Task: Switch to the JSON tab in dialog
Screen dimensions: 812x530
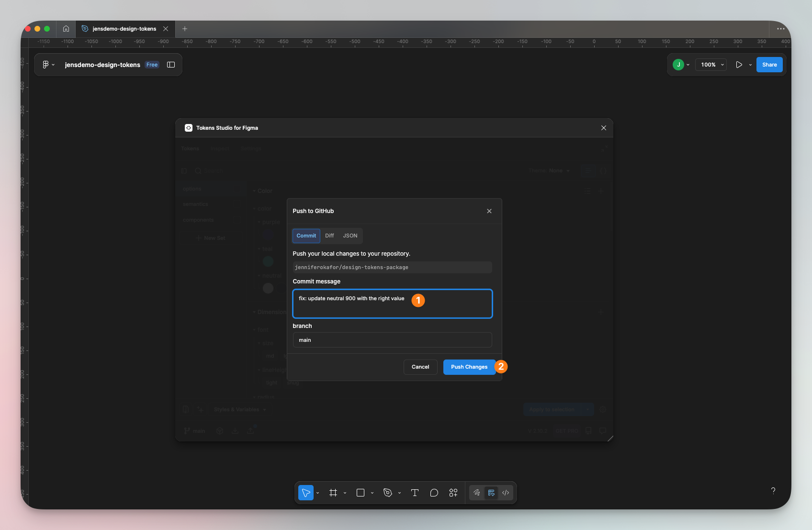Action: (x=350, y=236)
